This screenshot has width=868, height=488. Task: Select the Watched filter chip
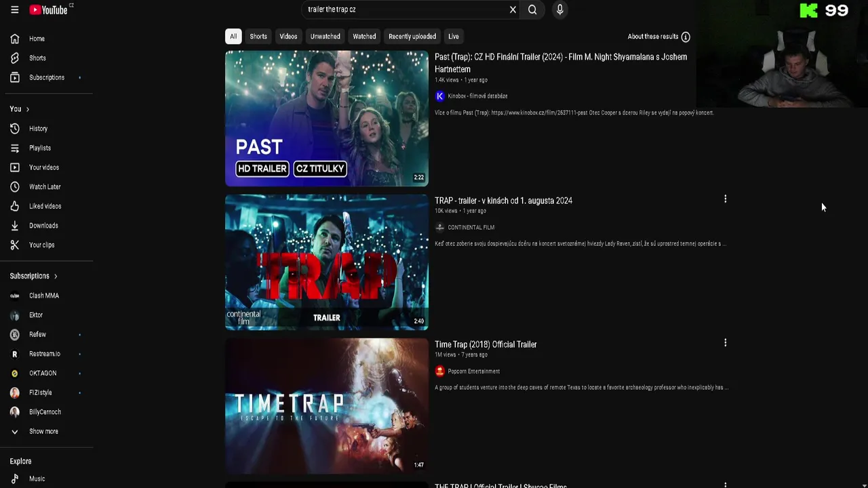(364, 37)
